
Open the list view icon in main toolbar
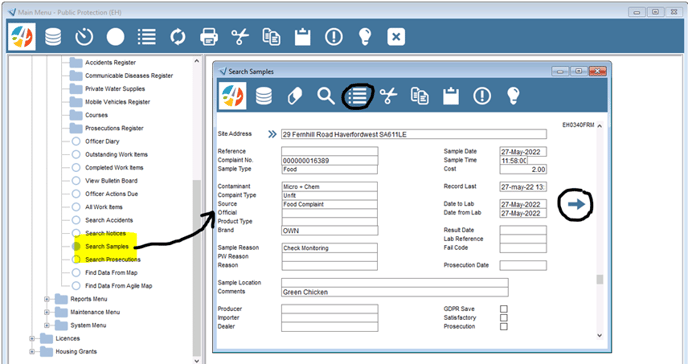click(147, 37)
